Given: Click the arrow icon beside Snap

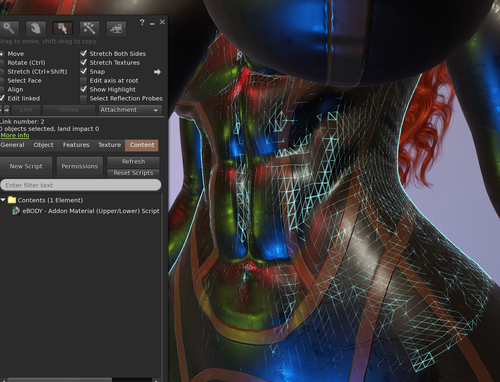Looking at the screenshot, I should tap(157, 72).
